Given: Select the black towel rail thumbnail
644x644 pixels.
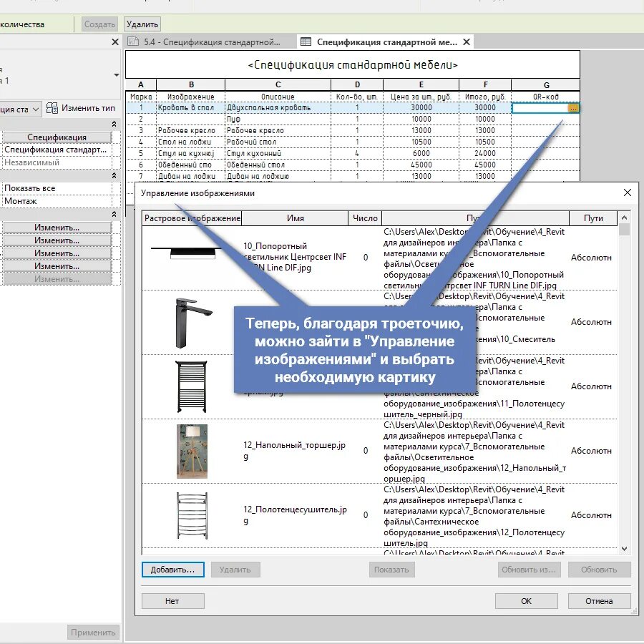Looking at the screenshot, I should (x=191, y=387).
